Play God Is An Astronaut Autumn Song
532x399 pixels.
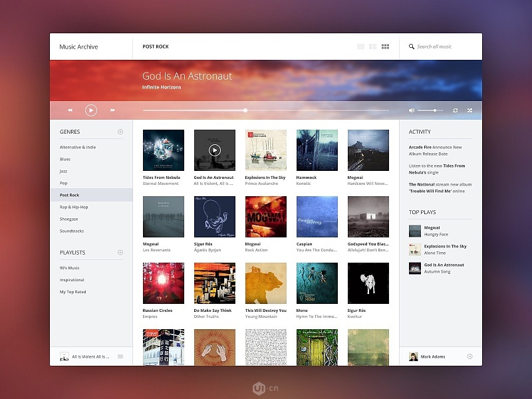(436, 269)
